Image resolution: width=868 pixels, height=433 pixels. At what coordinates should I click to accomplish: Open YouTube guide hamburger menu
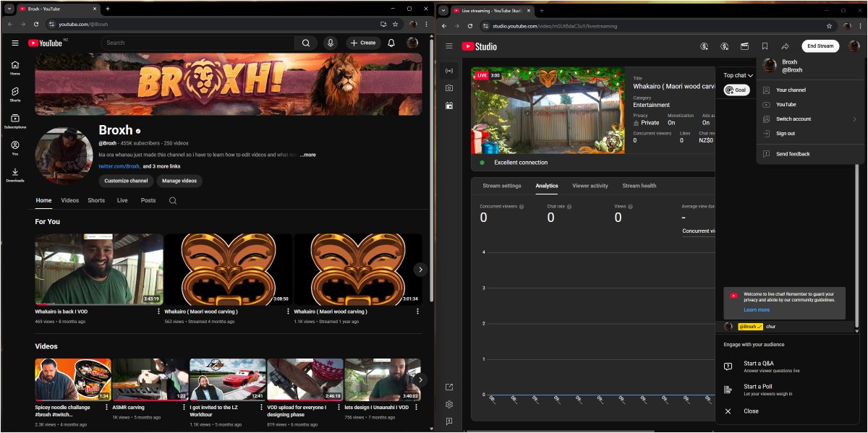click(x=15, y=43)
